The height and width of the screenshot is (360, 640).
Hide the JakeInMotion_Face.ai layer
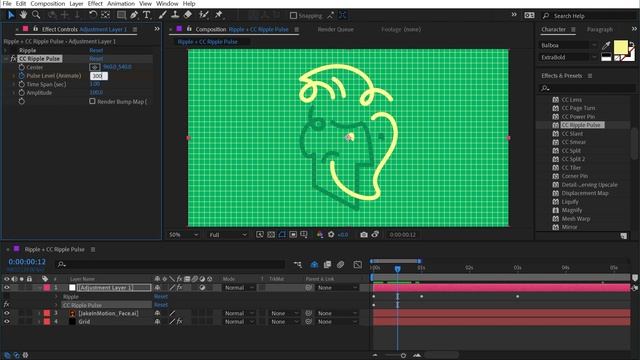7,313
